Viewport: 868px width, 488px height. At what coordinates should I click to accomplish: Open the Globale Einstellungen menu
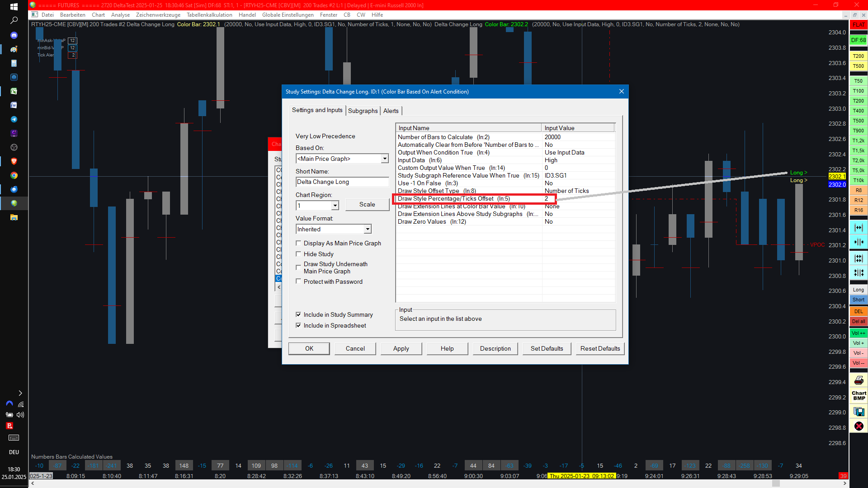tap(288, 15)
